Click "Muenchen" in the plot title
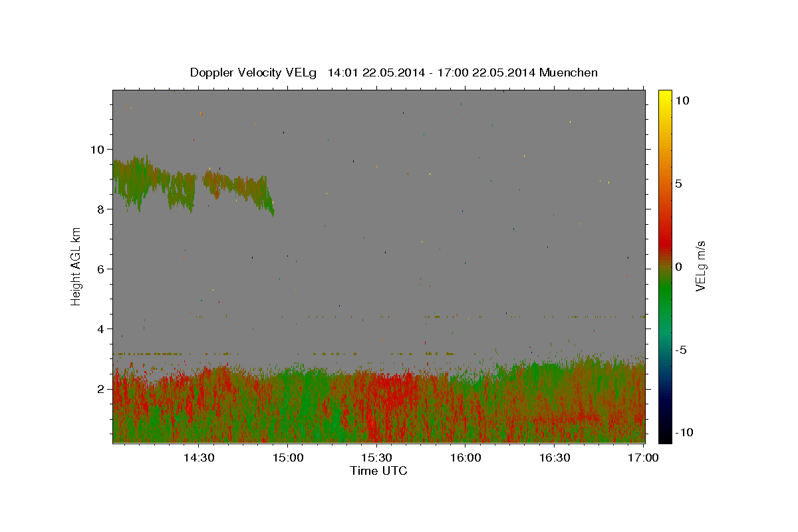This screenshot has width=798, height=532. coord(569,72)
